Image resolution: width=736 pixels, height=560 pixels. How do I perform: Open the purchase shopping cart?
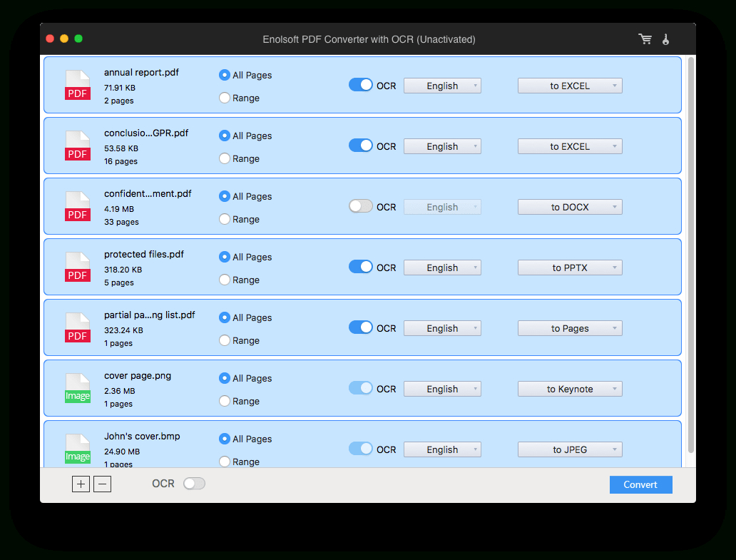click(645, 39)
